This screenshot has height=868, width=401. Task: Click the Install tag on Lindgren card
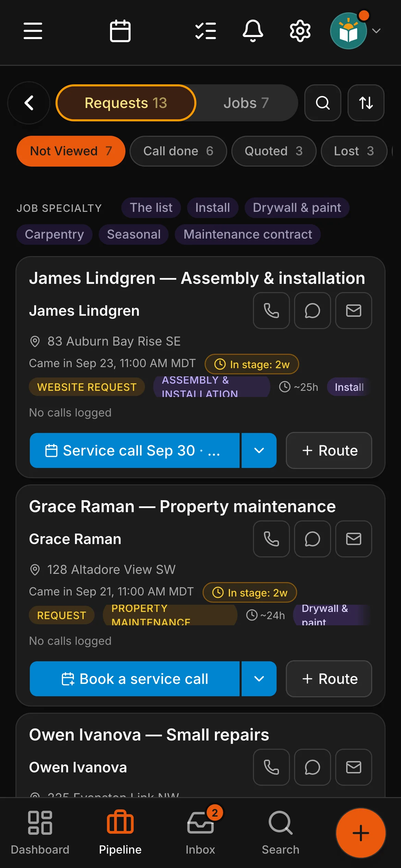click(349, 387)
